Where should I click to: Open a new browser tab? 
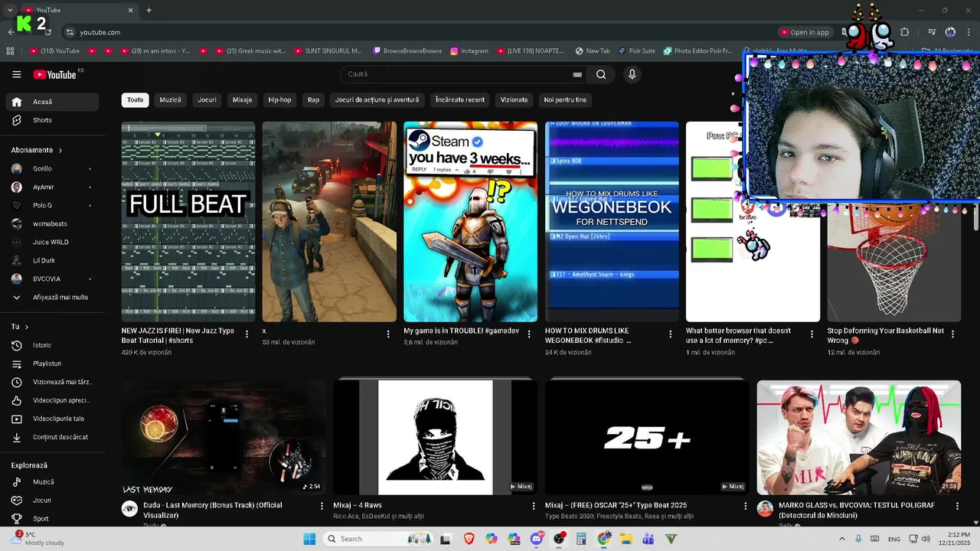pos(149,10)
